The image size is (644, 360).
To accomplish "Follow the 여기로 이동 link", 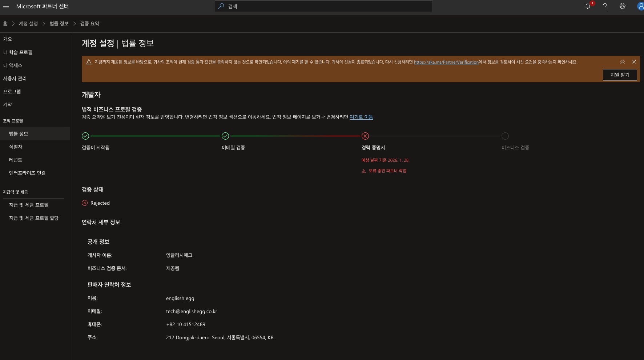I will tap(361, 117).
